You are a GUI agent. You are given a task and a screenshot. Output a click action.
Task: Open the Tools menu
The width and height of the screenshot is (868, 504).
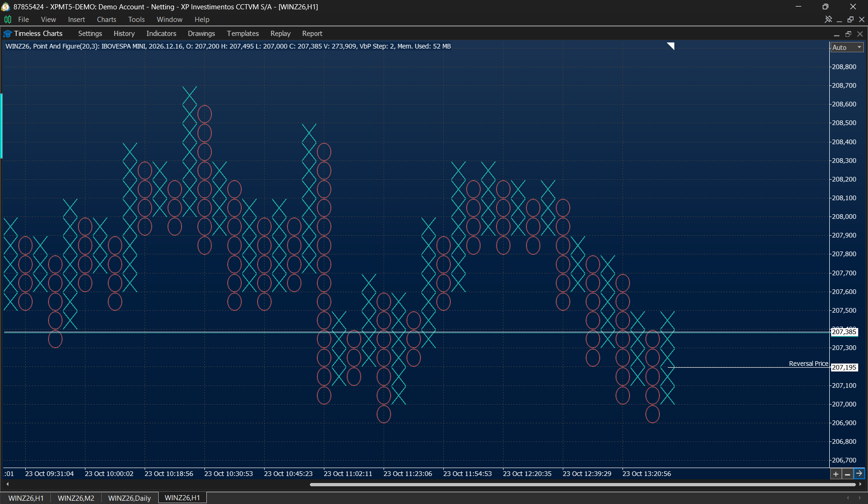[136, 19]
